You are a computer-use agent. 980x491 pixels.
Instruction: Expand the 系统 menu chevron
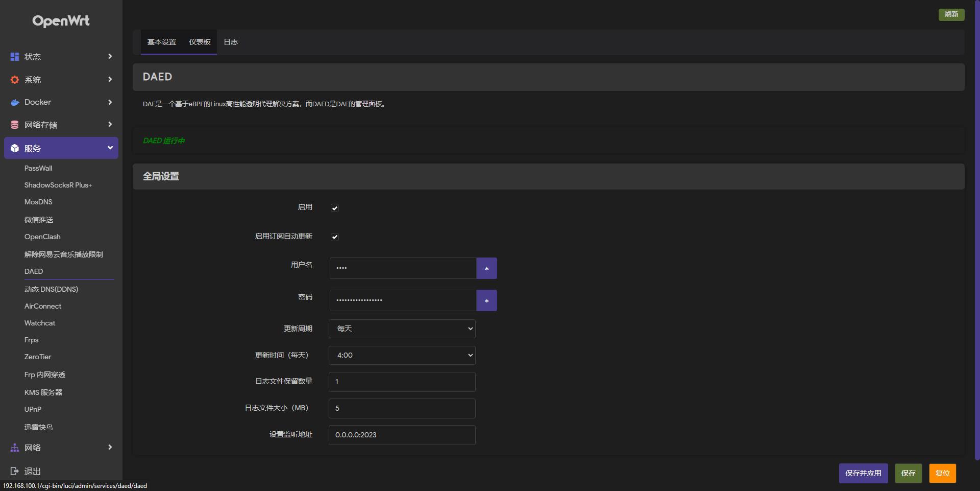(110, 79)
